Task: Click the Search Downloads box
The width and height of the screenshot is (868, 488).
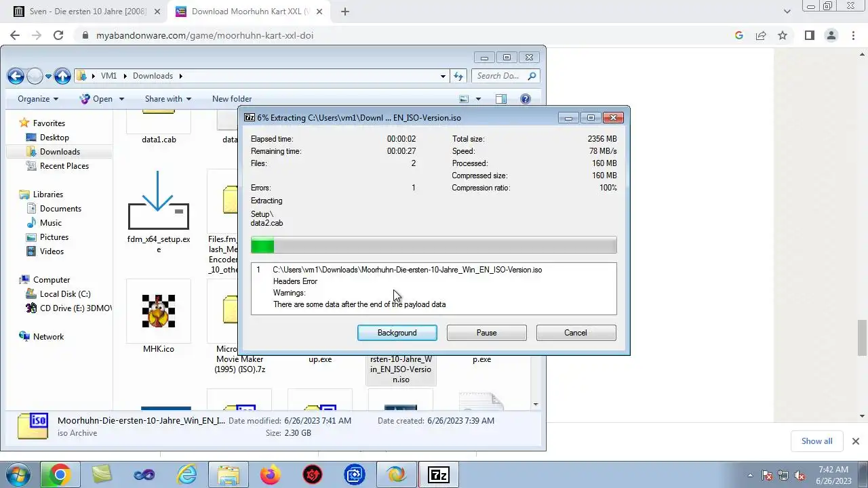Action: 505,76
